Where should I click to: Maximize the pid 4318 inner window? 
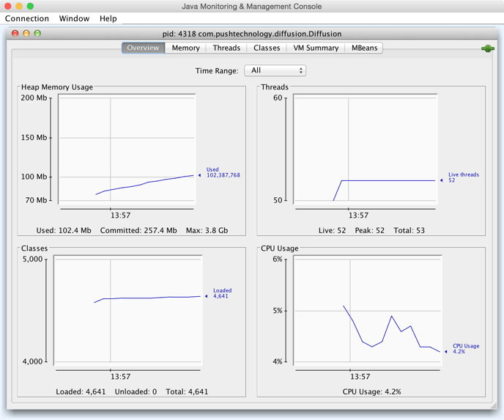[37, 33]
